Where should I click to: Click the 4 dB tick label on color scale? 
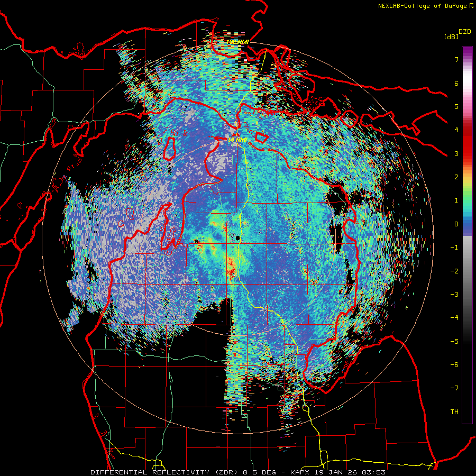pos(456,130)
